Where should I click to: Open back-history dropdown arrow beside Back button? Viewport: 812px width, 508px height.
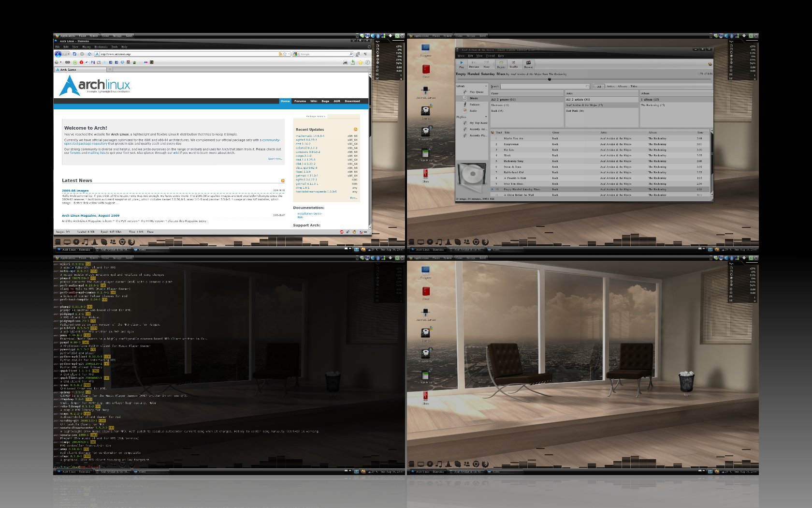tap(69, 54)
